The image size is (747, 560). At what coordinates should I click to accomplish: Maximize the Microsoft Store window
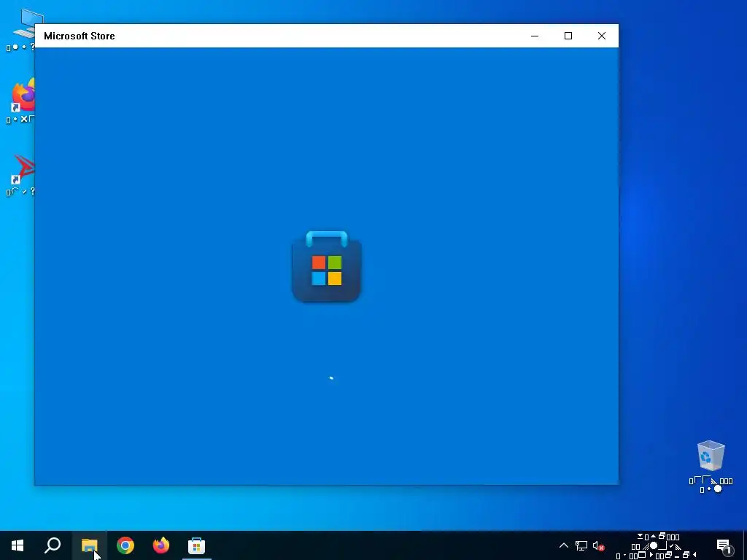(568, 36)
